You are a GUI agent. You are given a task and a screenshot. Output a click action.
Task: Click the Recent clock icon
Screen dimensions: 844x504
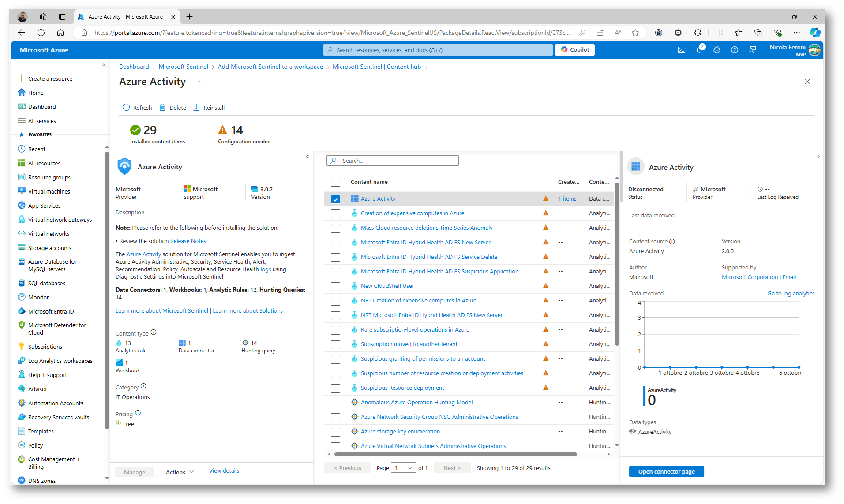pyautogui.click(x=21, y=149)
